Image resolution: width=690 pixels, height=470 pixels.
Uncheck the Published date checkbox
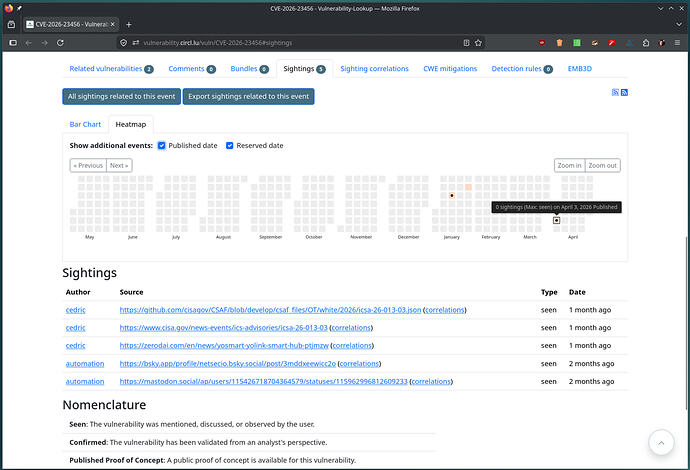tap(162, 146)
